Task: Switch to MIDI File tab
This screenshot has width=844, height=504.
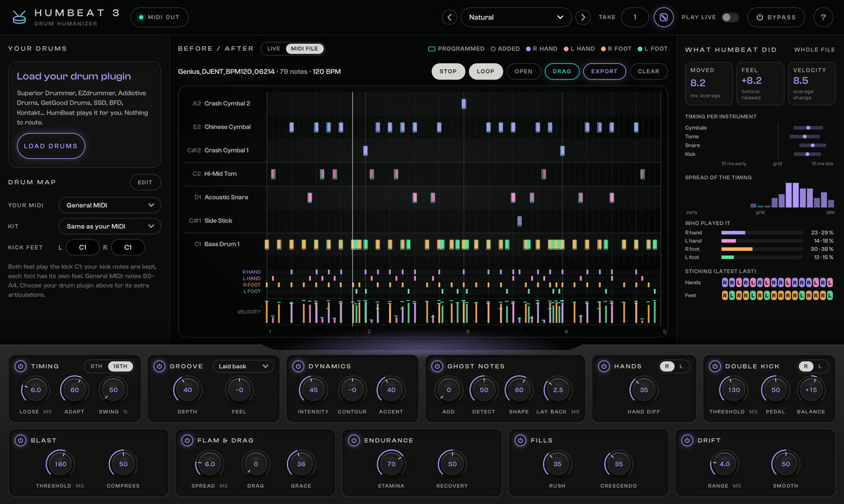Action: (305, 49)
